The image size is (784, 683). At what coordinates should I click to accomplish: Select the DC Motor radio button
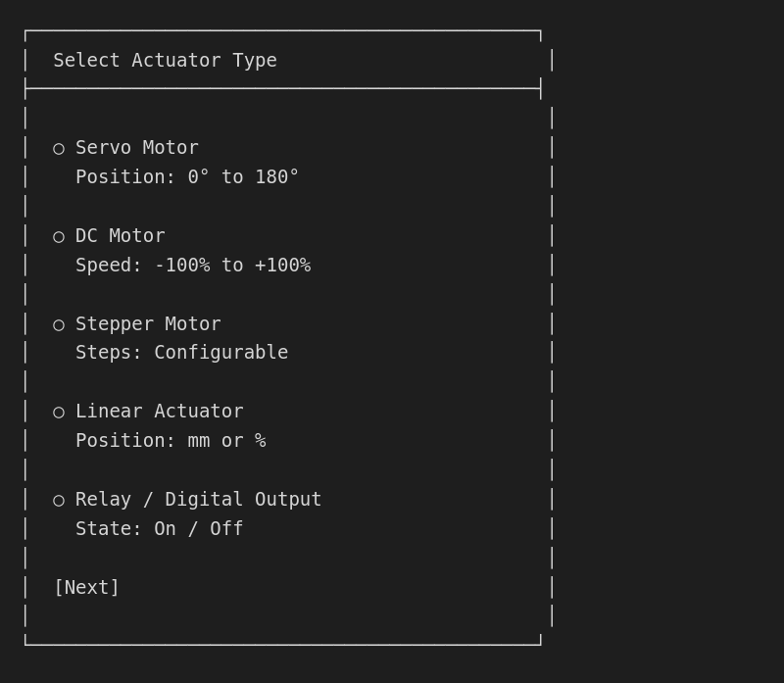click(x=59, y=235)
